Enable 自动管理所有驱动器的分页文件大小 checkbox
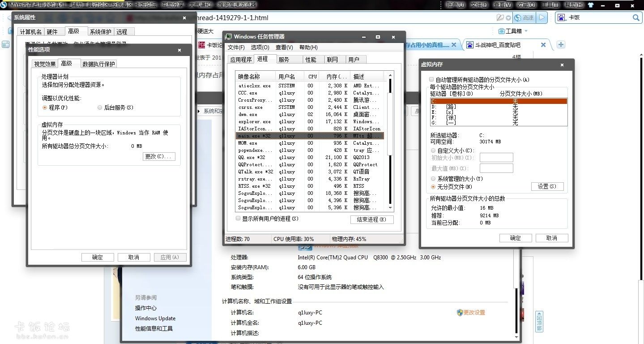The height and width of the screenshot is (344, 644). 431,80
